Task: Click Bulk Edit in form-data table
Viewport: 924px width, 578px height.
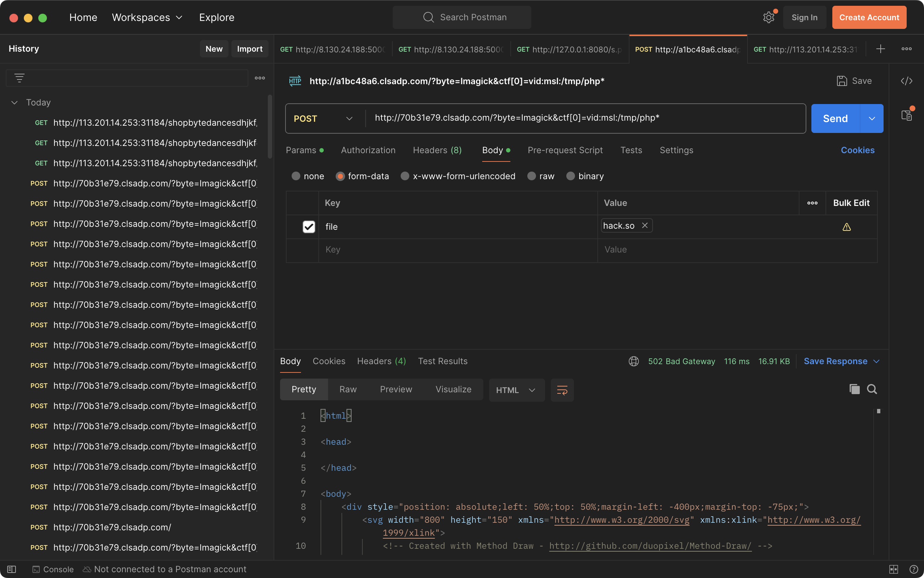Action: coord(851,203)
